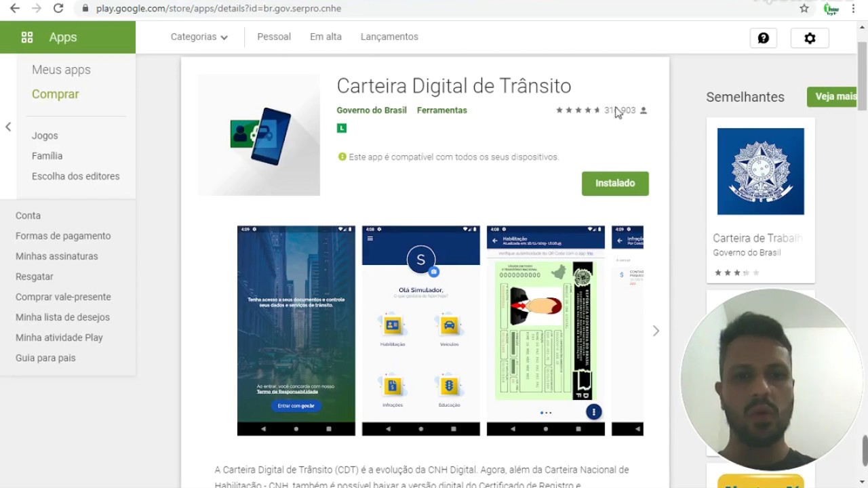868x488 pixels.
Task: Open the Ferramentas category link
Action: coord(441,110)
